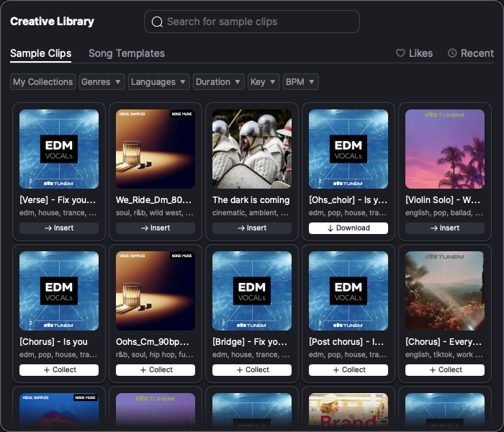Collect the Oohs_Cm_90bpm sample
The height and width of the screenshot is (432, 504).
tap(156, 369)
